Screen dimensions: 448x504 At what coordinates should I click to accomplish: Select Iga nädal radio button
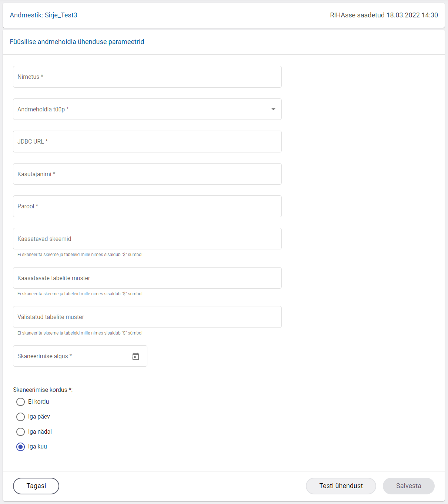pos(21,432)
